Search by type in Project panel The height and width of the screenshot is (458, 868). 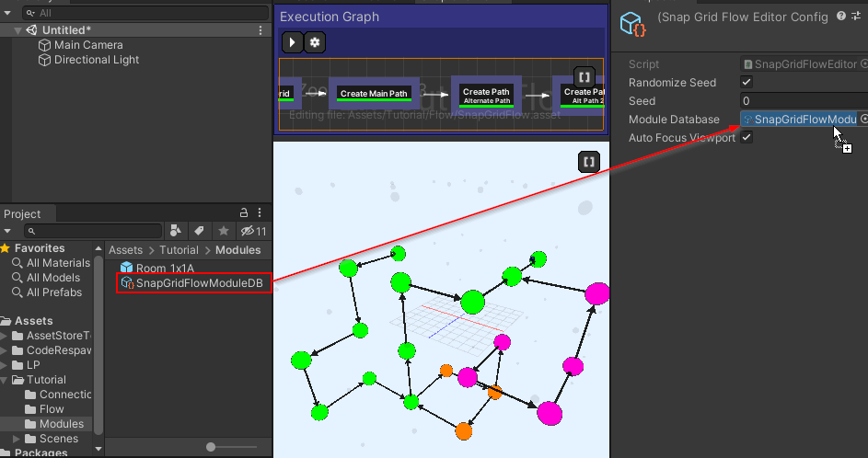[x=176, y=231]
